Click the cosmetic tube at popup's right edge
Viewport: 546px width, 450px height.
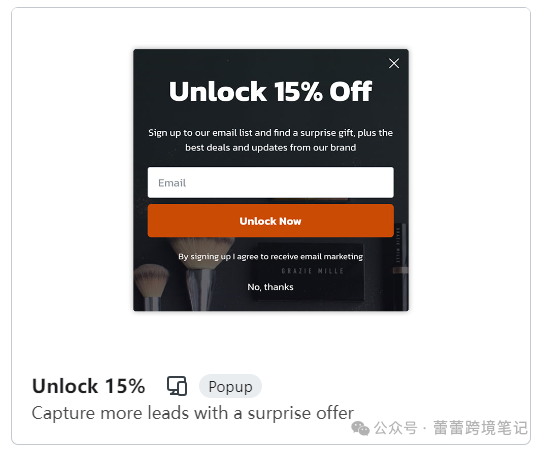pos(400,266)
